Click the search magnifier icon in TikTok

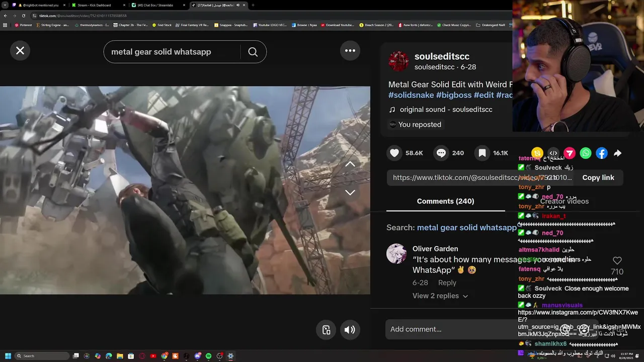point(253,52)
